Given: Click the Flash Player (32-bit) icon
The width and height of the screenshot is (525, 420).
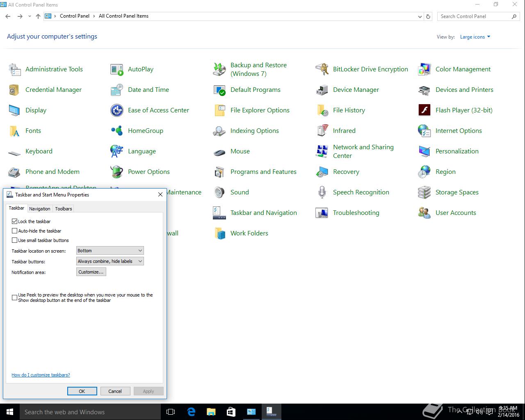Looking at the screenshot, I should pyautogui.click(x=425, y=110).
